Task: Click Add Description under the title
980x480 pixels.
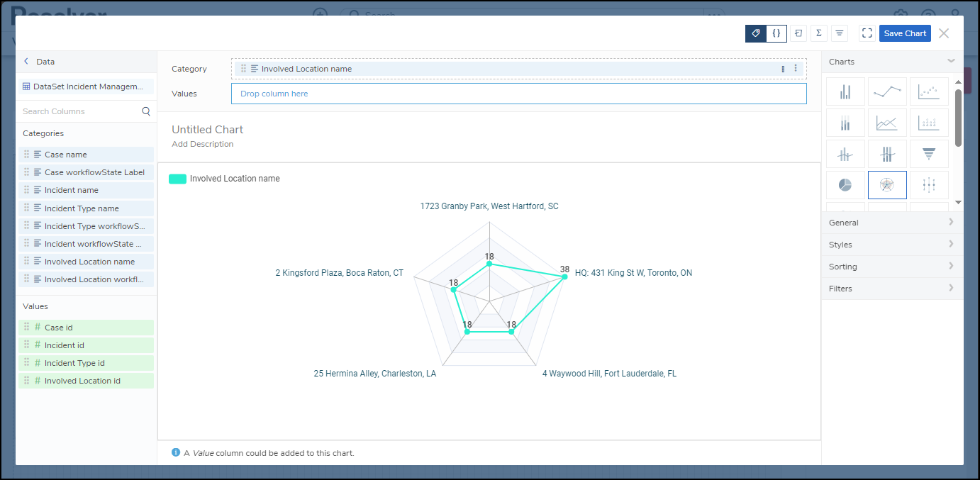Action: coord(202,144)
